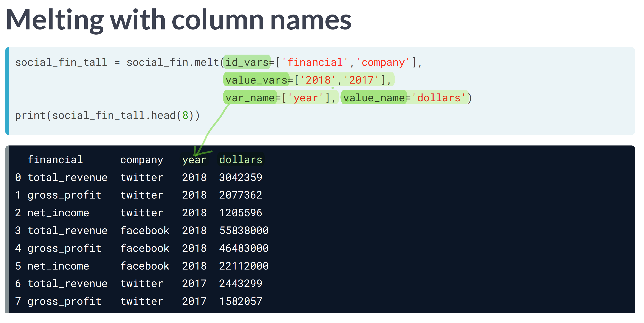Click the 'company' column header in output
This screenshot has height=323, width=644.
click(141, 160)
